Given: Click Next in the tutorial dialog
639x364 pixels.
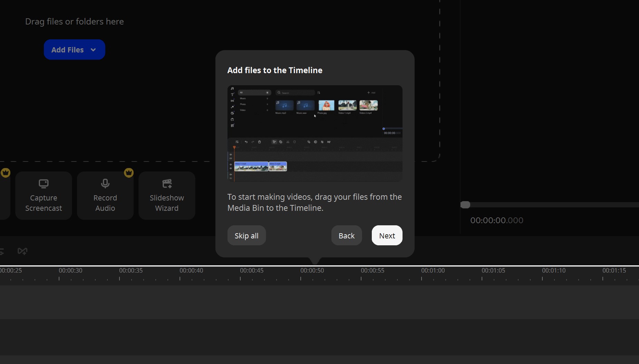Looking at the screenshot, I should click(387, 235).
